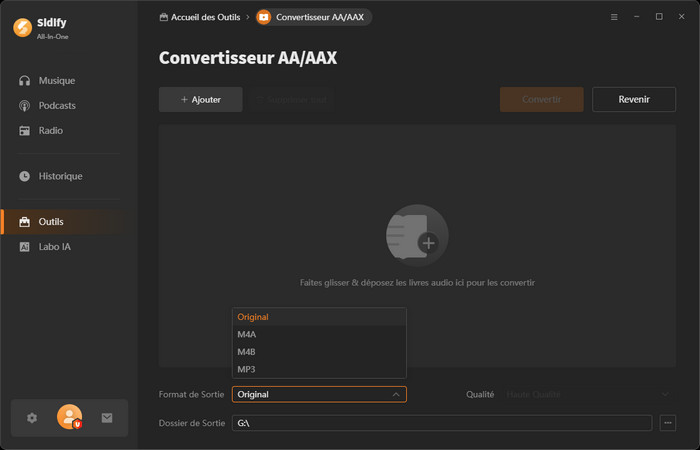Open Historique in sidebar
The image size is (700, 450).
60,176
